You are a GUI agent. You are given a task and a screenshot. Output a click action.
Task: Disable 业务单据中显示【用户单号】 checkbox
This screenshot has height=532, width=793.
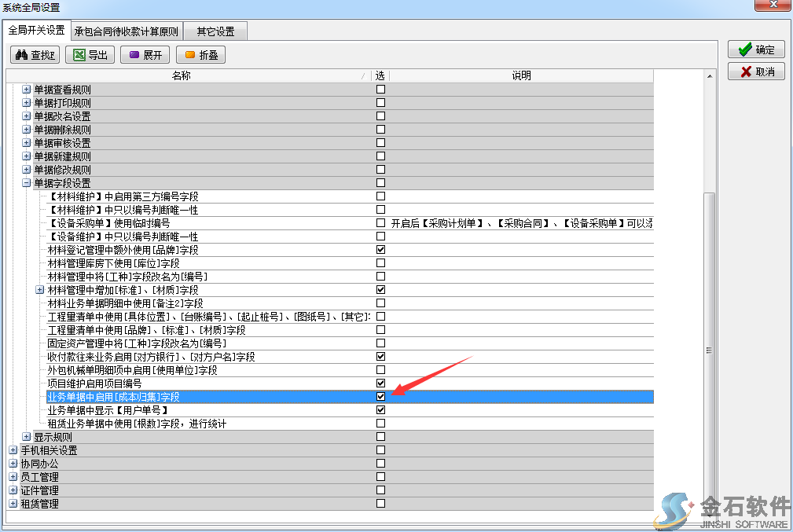point(380,410)
